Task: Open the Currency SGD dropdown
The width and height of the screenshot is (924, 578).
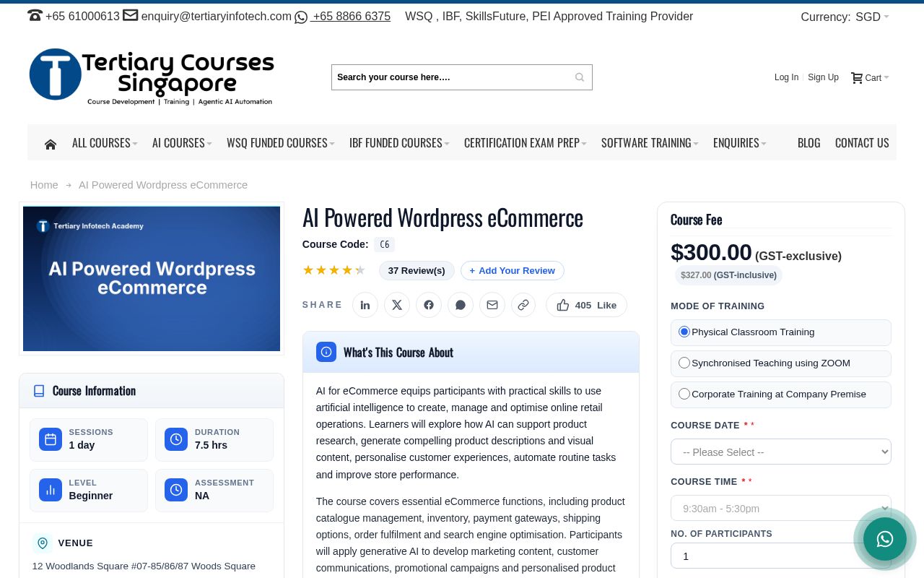Action: pyautogui.click(x=872, y=17)
